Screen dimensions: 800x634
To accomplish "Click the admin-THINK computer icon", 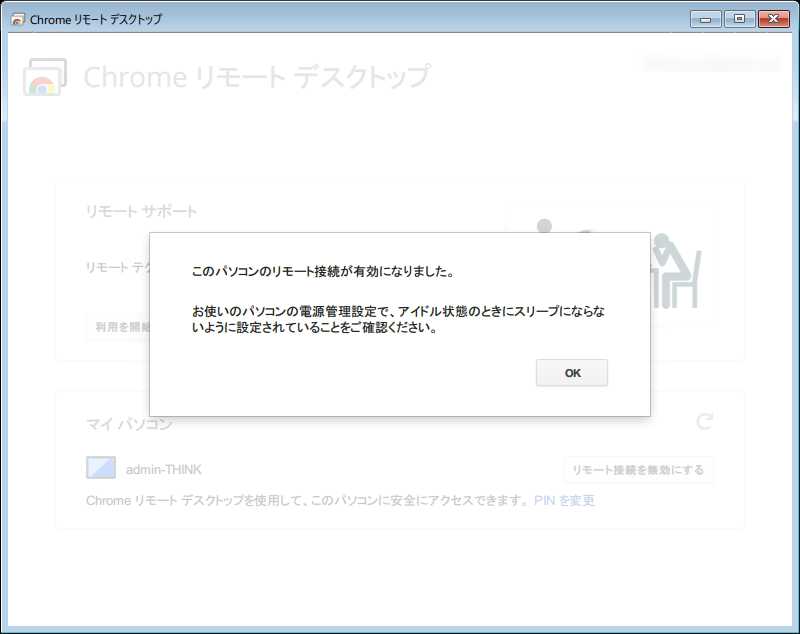I will (x=101, y=468).
